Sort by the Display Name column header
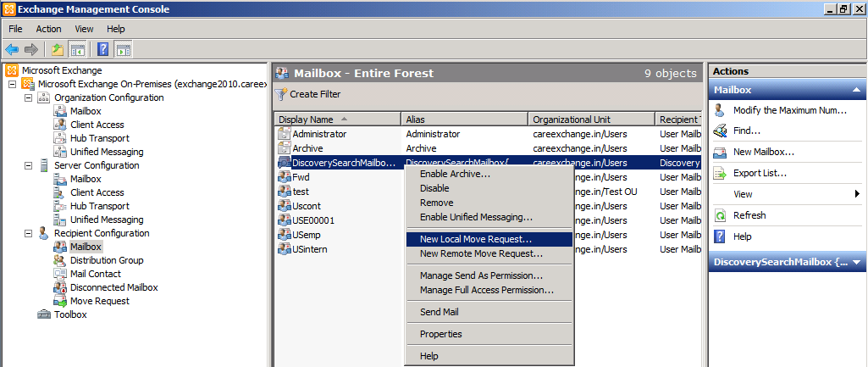This screenshot has height=367, width=868. 337,120
